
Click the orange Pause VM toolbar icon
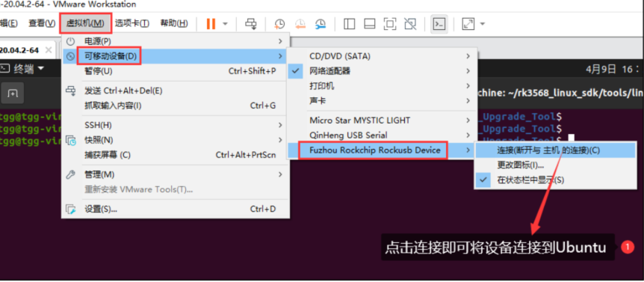pyautogui.click(x=211, y=24)
